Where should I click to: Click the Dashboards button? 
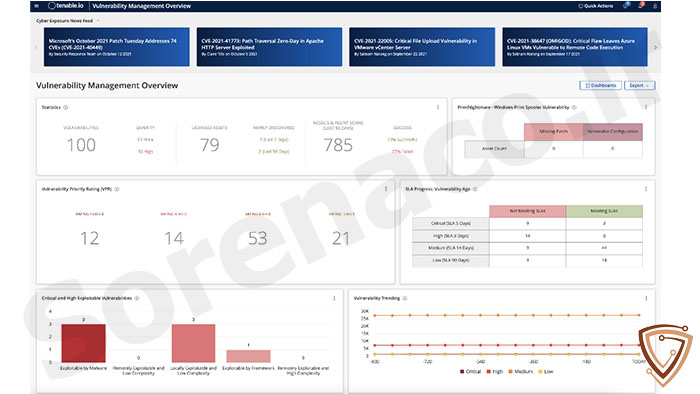tap(600, 85)
